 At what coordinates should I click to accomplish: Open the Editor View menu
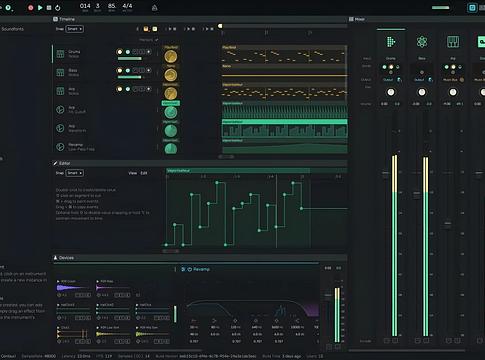coord(133,173)
